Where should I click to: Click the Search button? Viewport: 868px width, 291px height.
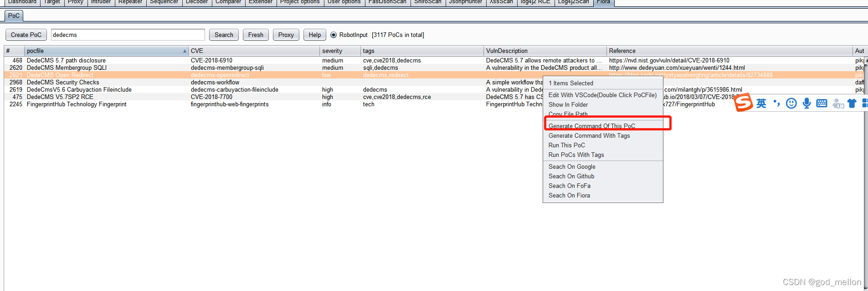coord(224,35)
